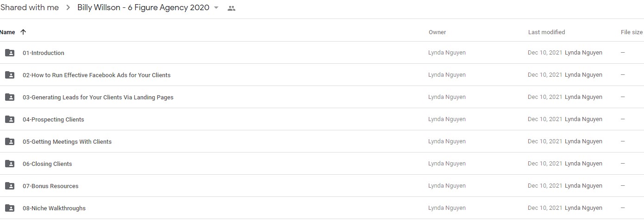Click the 04-Prospecting Clients folder name
The height and width of the screenshot is (220, 644).
coord(53,120)
